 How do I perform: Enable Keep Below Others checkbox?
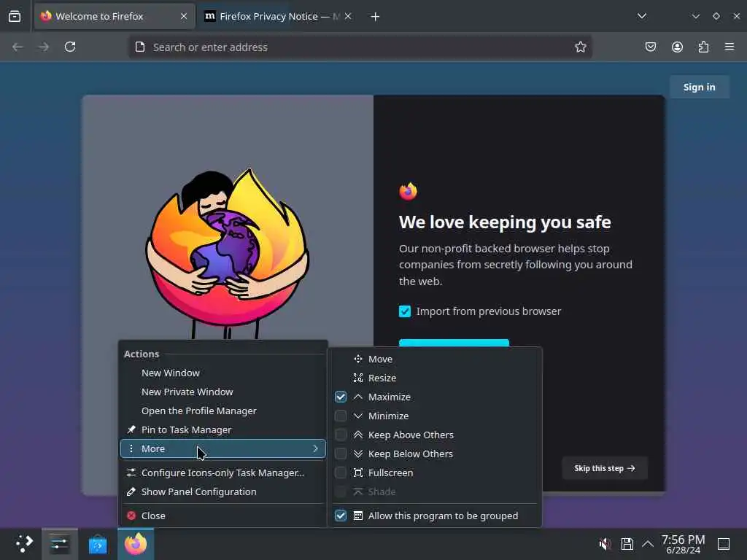click(x=341, y=454)
